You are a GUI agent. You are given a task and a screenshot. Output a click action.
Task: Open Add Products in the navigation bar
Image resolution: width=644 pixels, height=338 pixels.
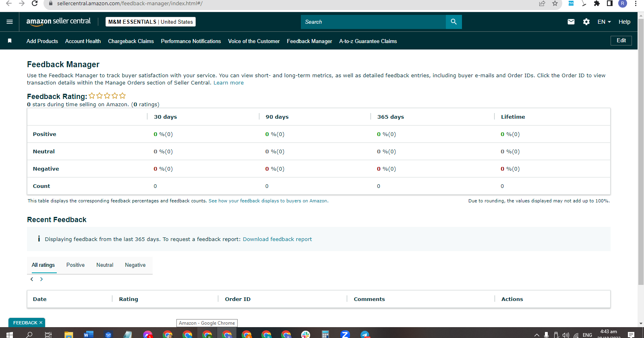42,41
